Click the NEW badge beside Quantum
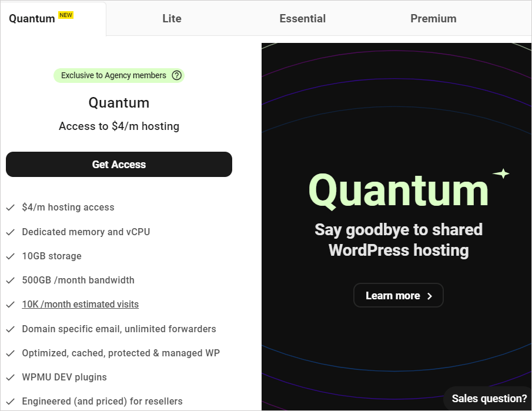This screenshot has height=411, width=532. (x=66, y=15)
